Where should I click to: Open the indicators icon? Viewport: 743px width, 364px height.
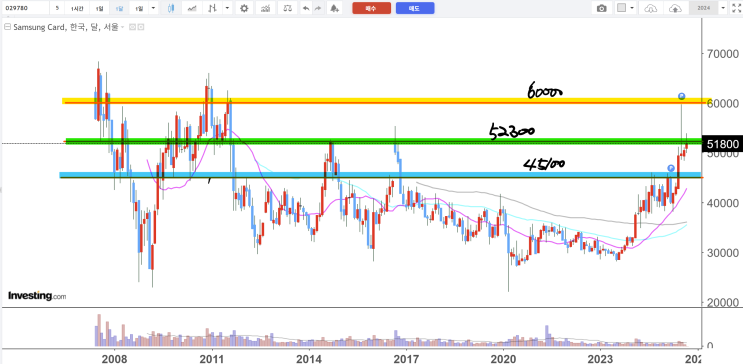265,8
